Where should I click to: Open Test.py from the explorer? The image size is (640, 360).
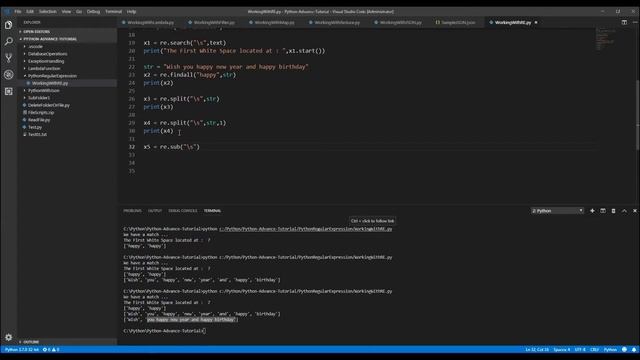point(35,127)
